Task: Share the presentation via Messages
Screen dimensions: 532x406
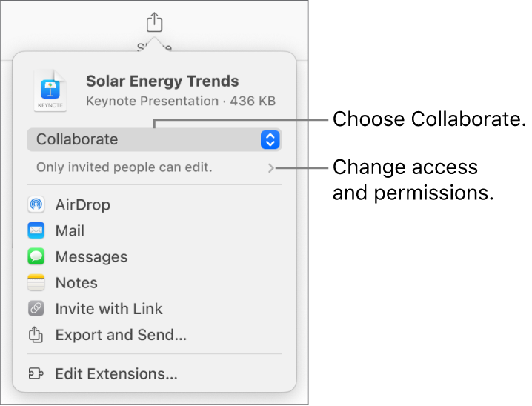Action: pyautogui.click(x=91, y=257)
